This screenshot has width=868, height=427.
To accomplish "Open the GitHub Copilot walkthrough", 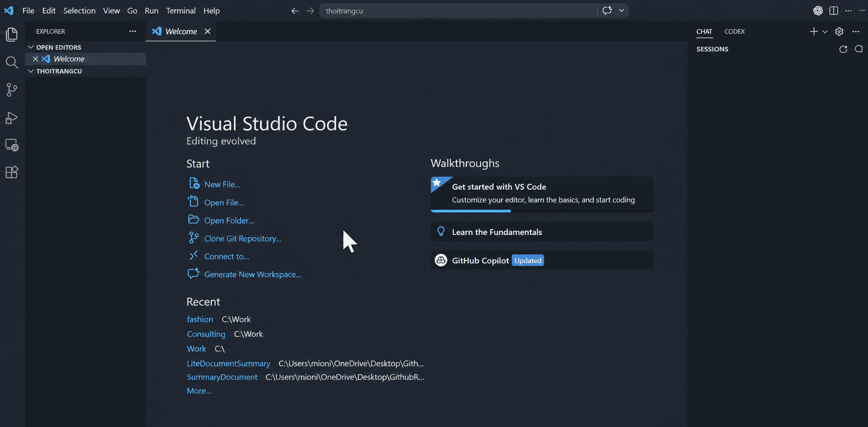I will point(542,261).
